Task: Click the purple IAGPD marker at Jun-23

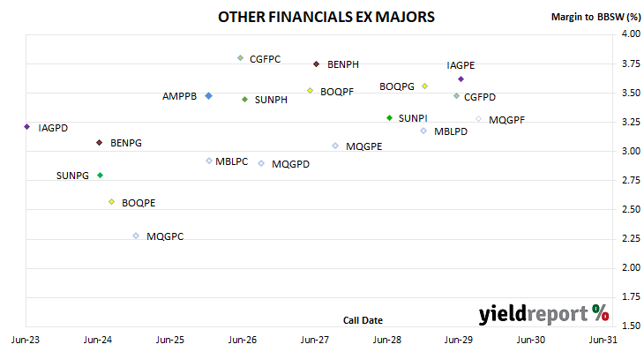Action: (27, 127)
